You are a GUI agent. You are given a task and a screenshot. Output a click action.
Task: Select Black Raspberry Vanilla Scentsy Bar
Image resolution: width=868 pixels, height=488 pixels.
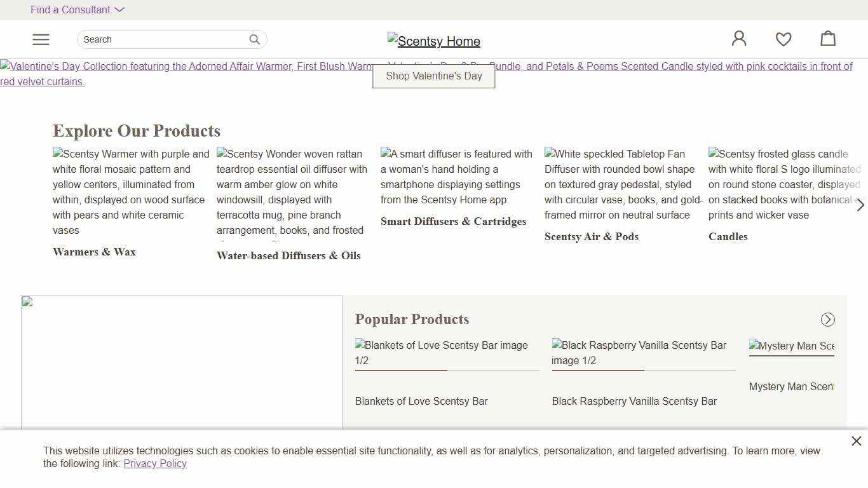pyautogui.click(x=634, y=401)
